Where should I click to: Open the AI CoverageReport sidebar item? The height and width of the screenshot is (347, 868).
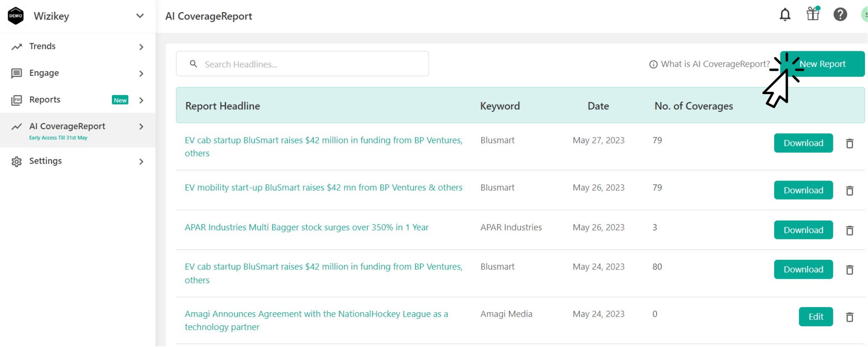coord(78,130)
